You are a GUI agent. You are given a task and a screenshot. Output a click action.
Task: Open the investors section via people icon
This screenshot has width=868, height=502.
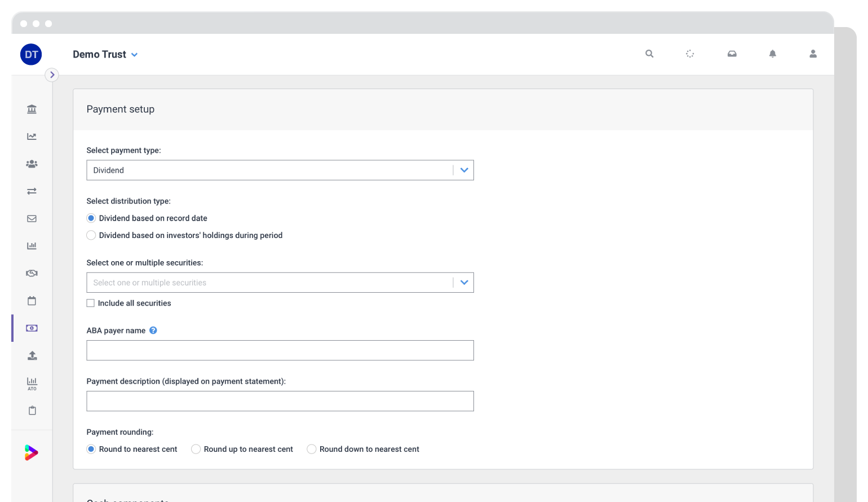click(x=32, y=164)
